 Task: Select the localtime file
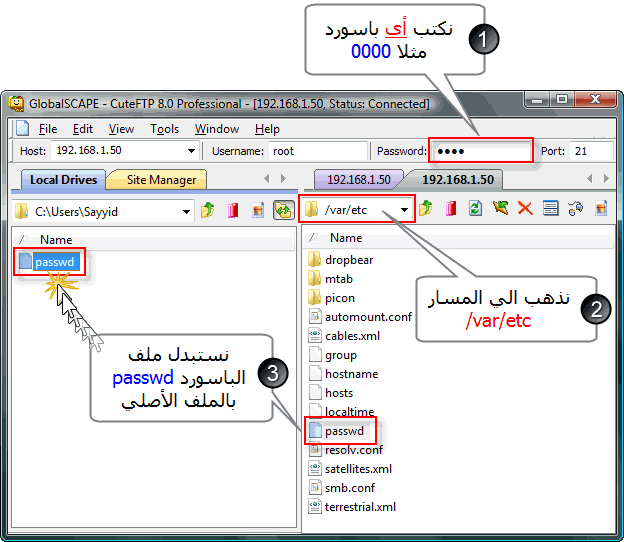(341, 411)
